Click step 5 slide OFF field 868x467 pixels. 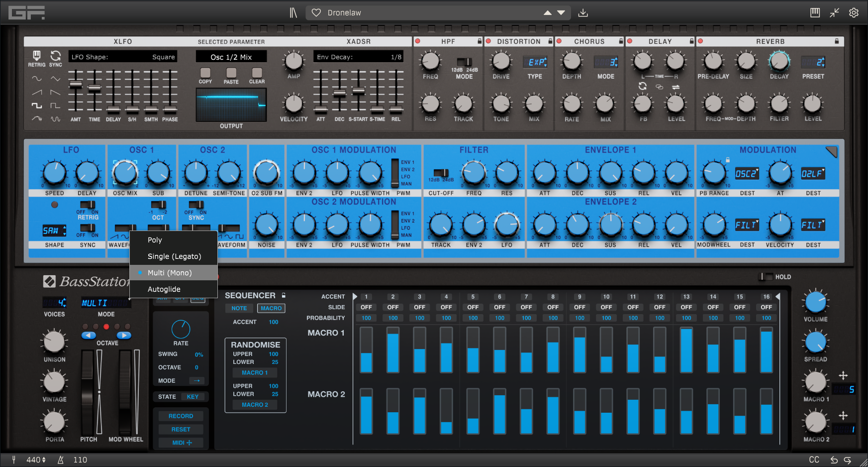point(473,307)
